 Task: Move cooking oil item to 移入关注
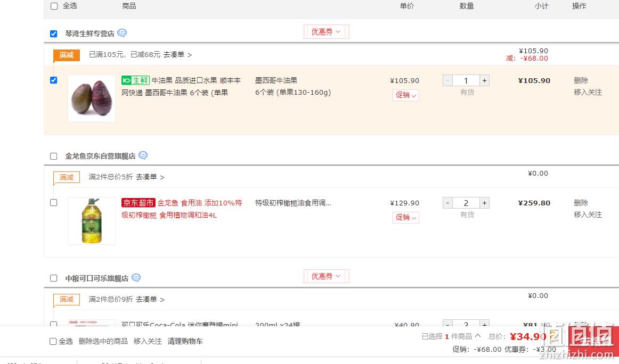[588, 214]
